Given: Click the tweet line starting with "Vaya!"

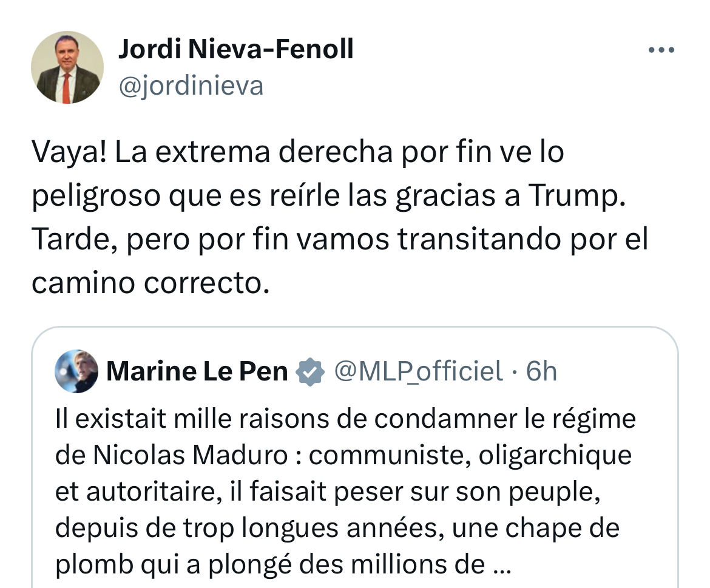Looking at the screenshot, I should (297, 153).
